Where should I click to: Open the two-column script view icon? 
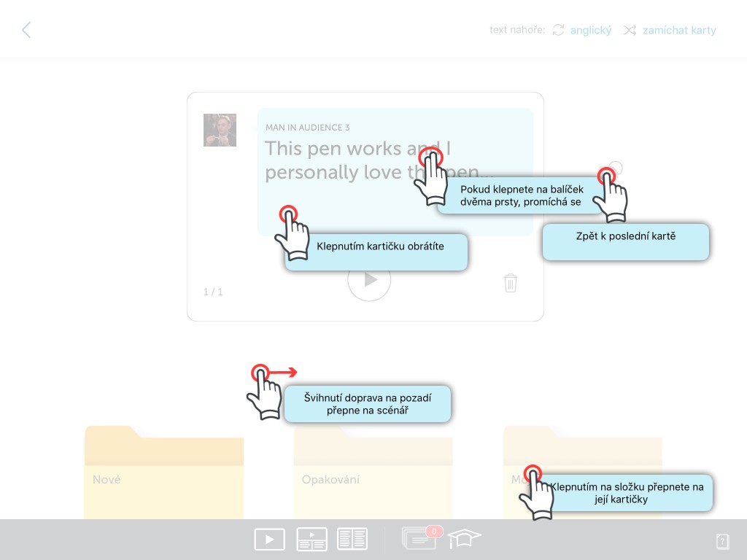(x=352, y=540)
